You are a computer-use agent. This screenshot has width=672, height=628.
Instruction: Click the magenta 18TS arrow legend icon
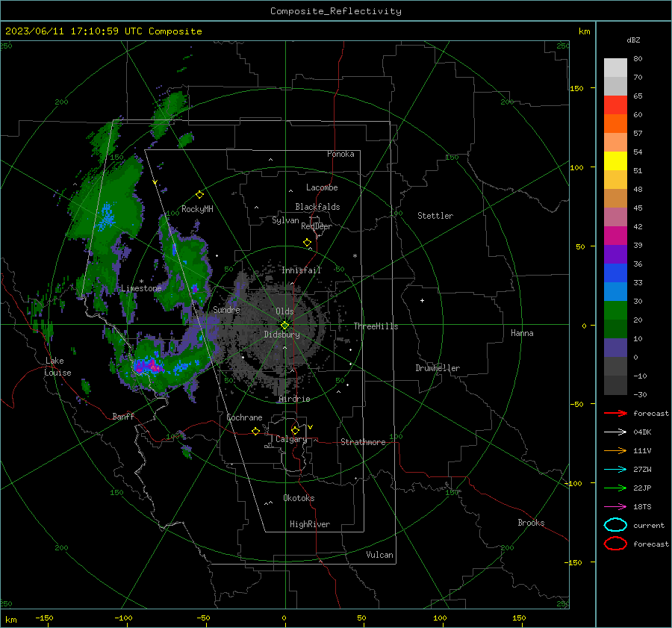pyautogui.click(x=615, y=507)
